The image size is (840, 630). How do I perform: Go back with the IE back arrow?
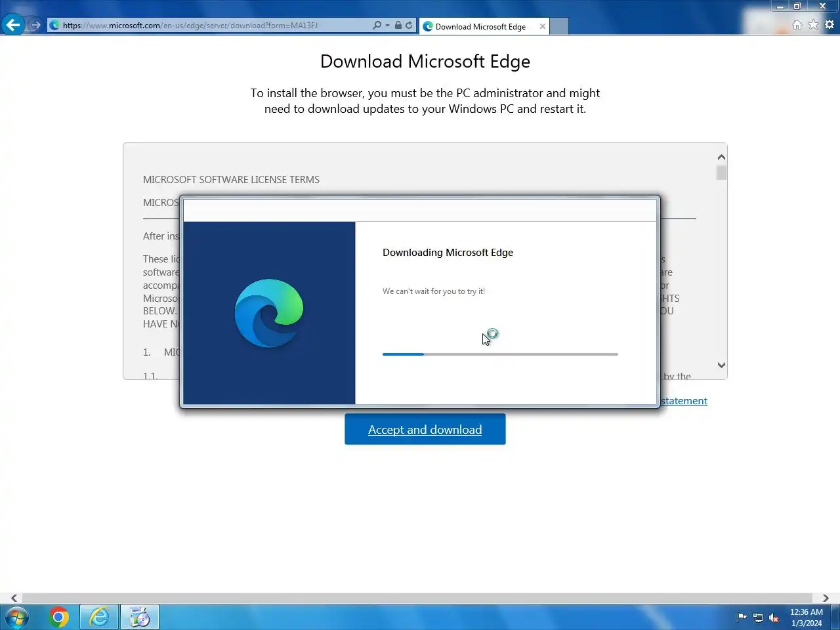(13, 25)
